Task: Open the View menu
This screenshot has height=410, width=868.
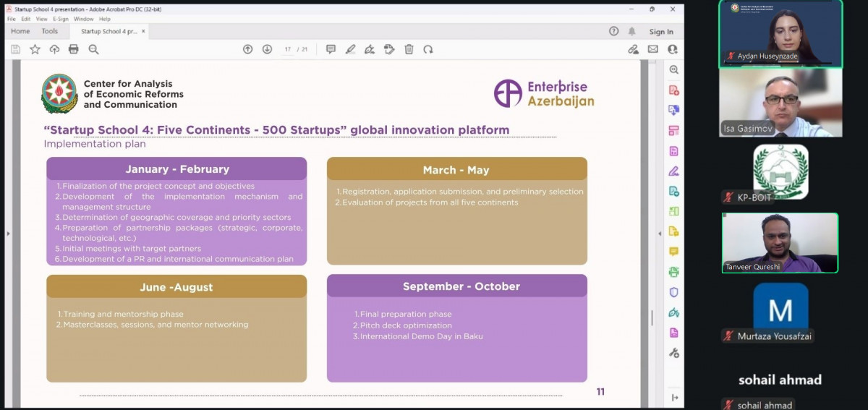Action: tap(42, 19)
